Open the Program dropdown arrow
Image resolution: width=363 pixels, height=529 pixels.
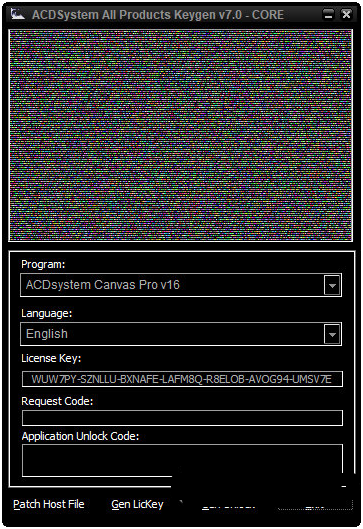332,285
